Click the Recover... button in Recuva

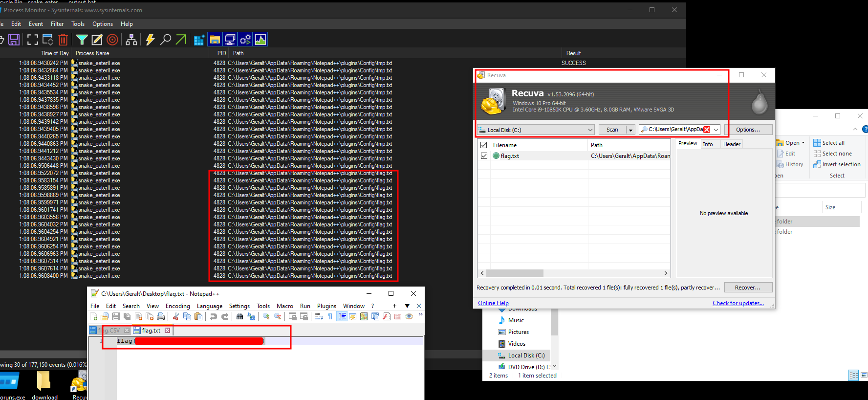tap(748, 288)
